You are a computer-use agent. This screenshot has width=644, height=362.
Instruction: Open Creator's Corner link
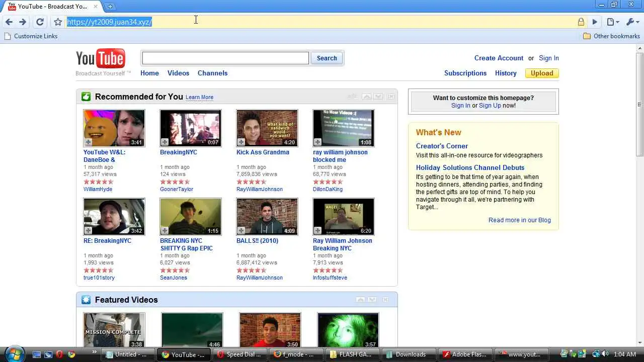[442, 146]
